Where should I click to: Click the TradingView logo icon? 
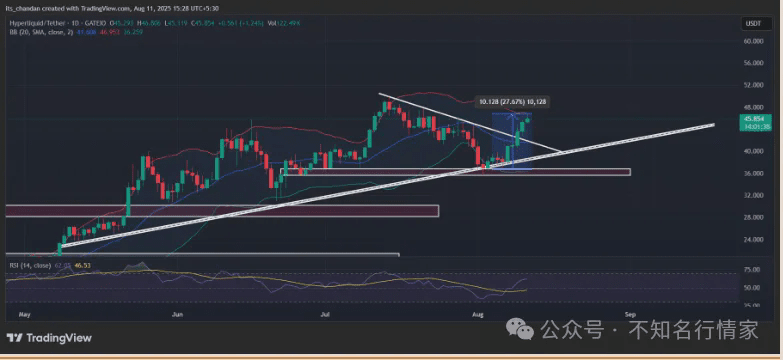tap(14, 338)
